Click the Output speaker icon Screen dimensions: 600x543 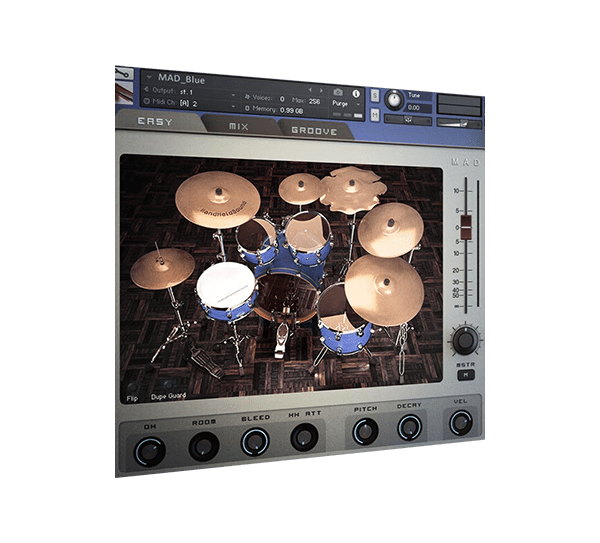(146, 89)
